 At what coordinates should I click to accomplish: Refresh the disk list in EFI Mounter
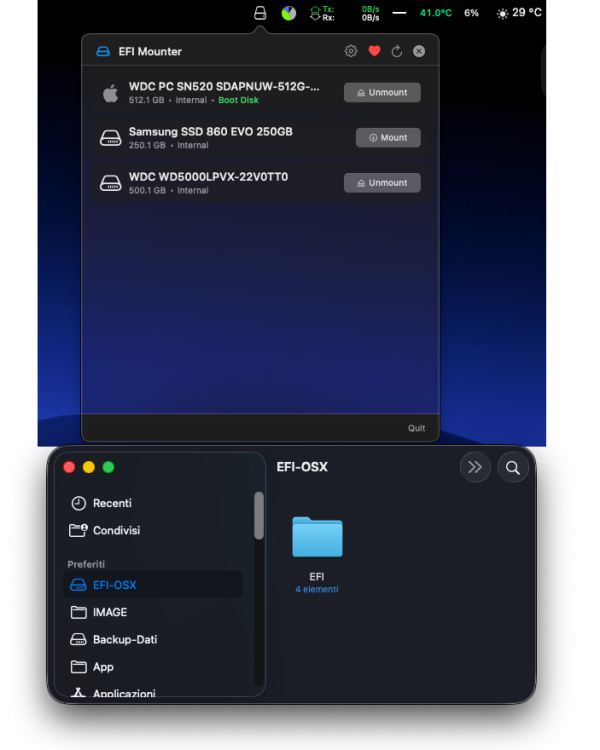397,51
